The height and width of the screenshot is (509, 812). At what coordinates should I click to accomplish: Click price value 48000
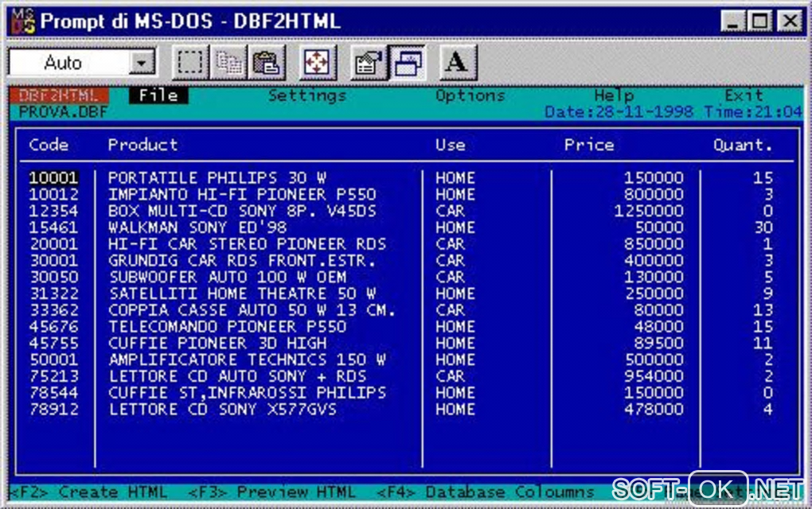pyautogui.click(x=658, y=327)
